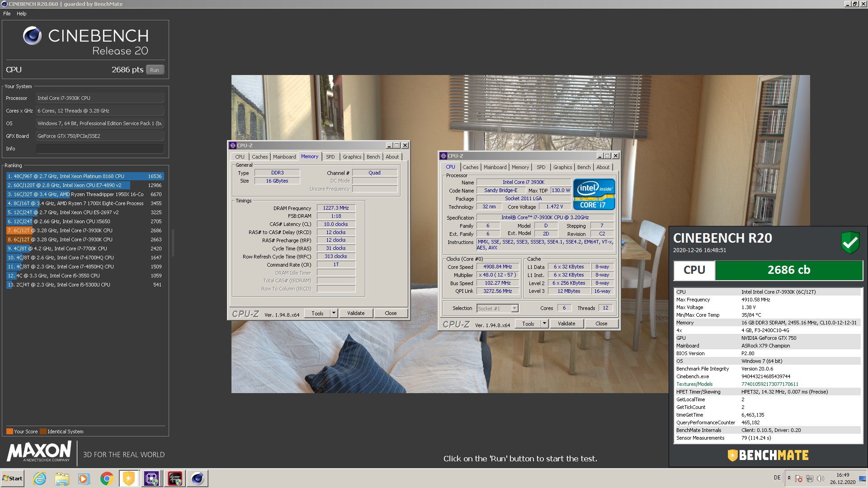
Task: Open Bench tab in Memory CPU-Z window
Action: (x=373, y=157)
